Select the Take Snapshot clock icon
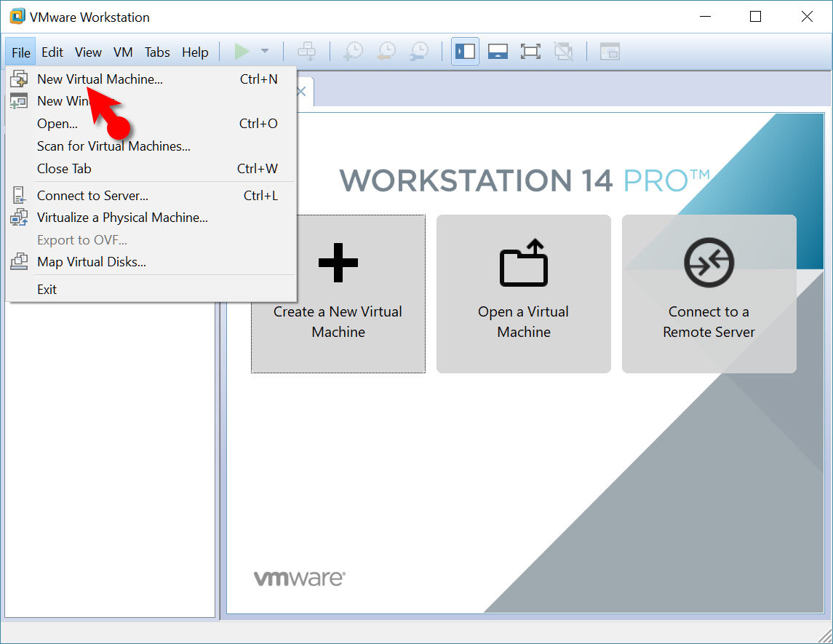The width and height of the screenshot is (833, 644). [x=353, y=51]
